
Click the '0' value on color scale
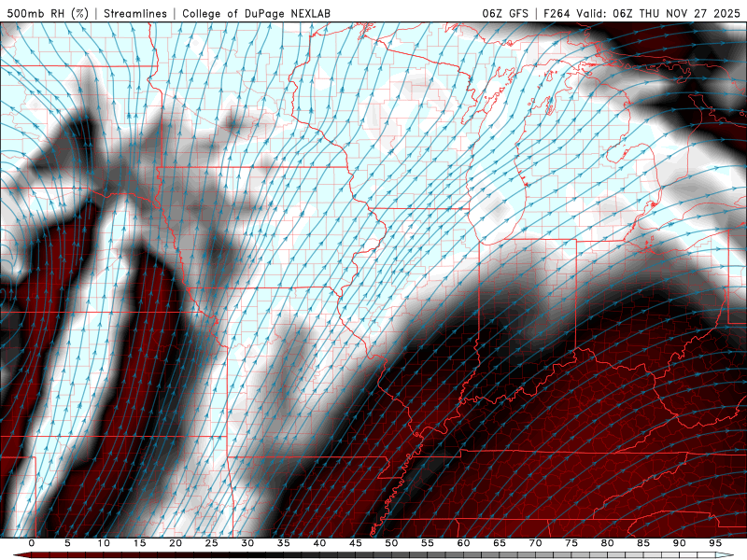coord(32,543)
